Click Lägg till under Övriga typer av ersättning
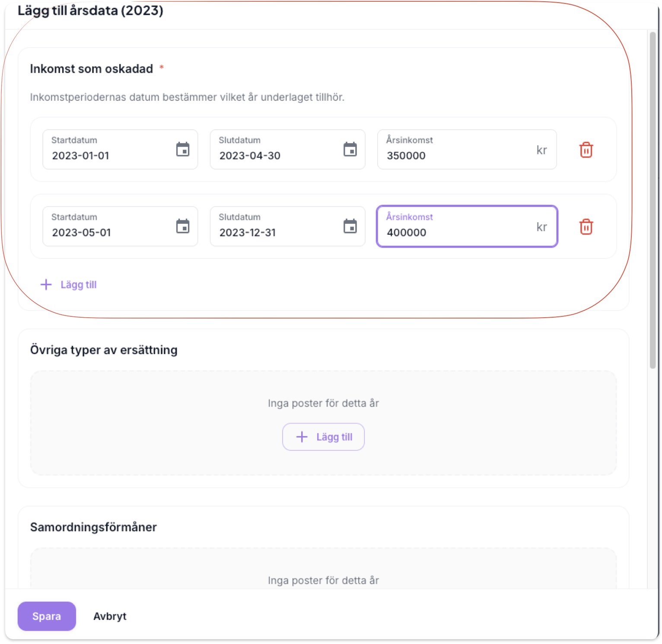 pyautogui.click(x=323, y=437)
